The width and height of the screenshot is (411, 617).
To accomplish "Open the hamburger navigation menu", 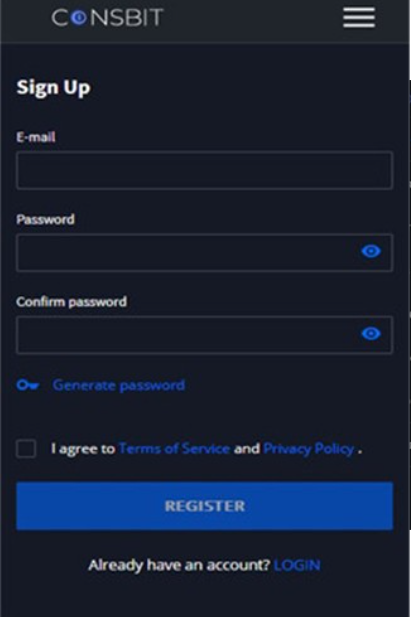I will pyautogui.click(x=359, y=18).
